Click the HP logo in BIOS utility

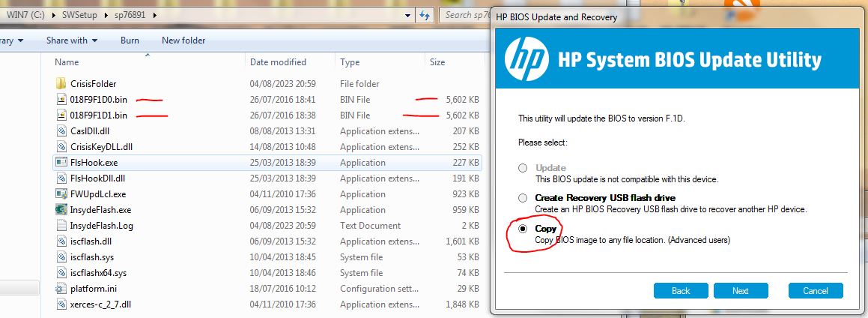[526, 58]
